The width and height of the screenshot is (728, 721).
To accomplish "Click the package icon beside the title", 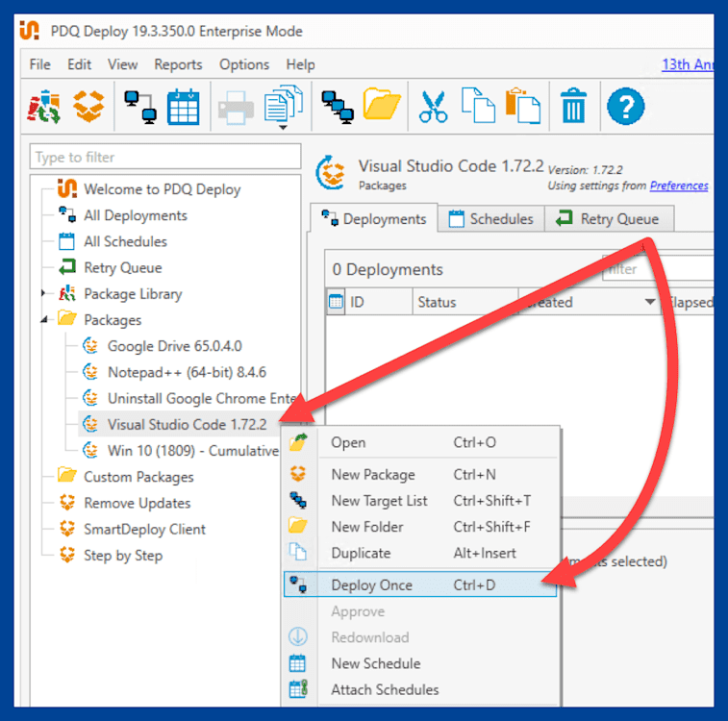I will 332,174.
